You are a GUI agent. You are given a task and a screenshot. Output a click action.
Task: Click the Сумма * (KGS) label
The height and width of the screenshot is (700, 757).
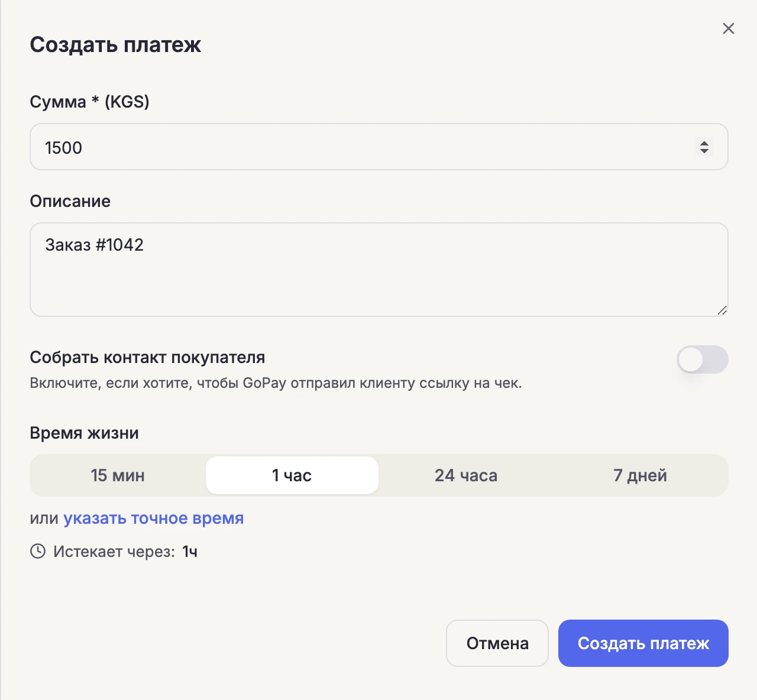tap(89, 102)
